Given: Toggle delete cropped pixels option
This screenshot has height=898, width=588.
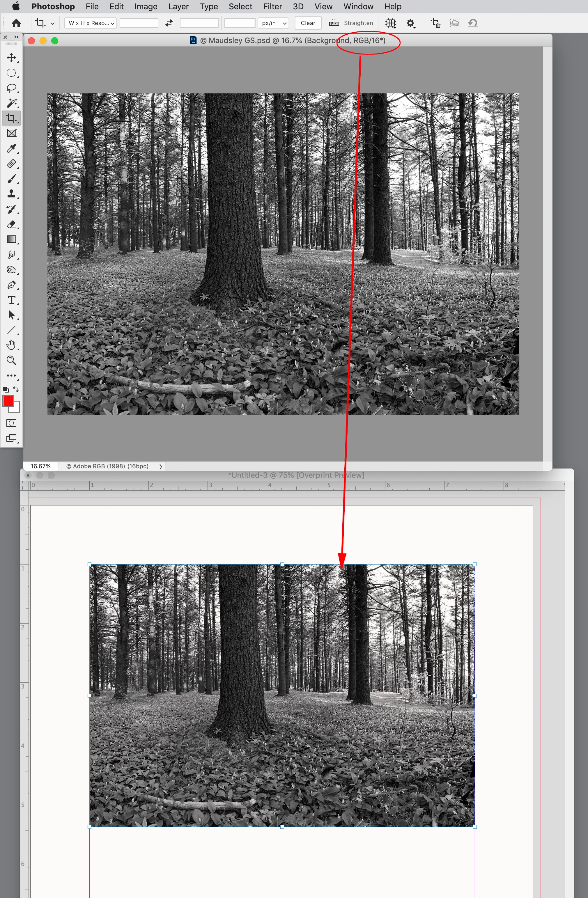Looking at the screenshot, I should coord(435,23).
